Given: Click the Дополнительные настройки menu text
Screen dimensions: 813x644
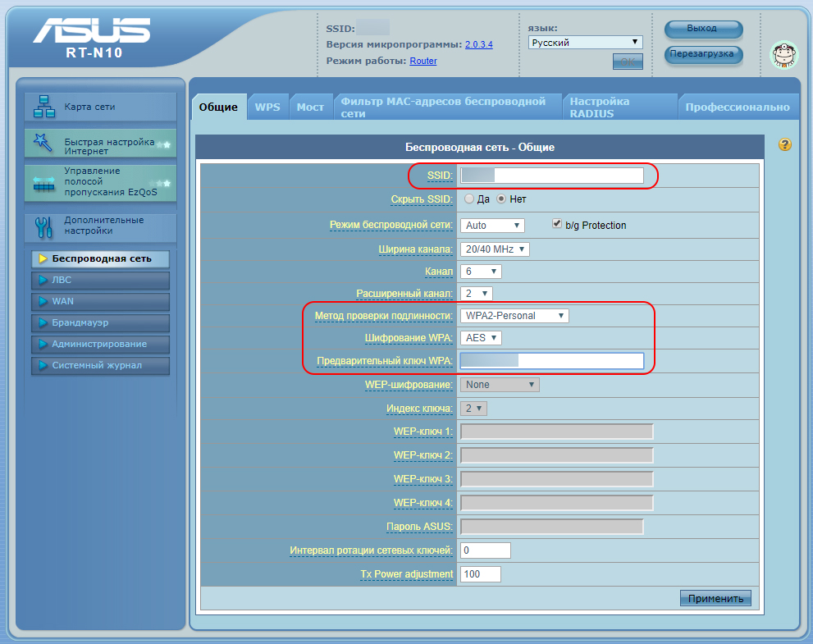Looking at the screenshot, I should (x=103, y=225).
